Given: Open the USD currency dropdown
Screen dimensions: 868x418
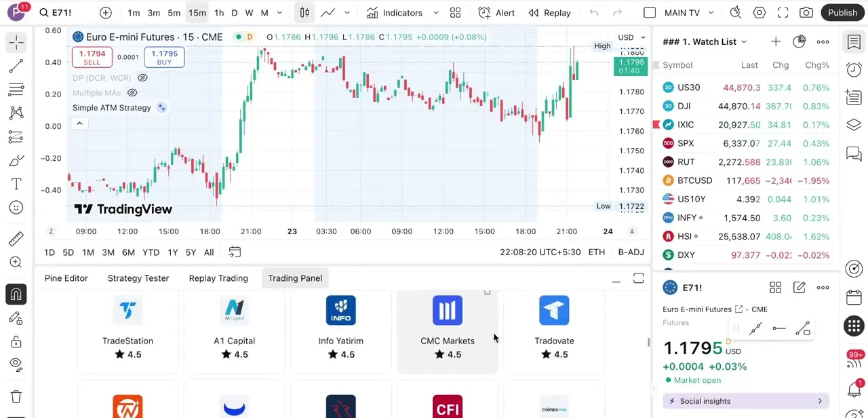Looking at the screenshot, I should pyautogui.click(x=631, y=38).
